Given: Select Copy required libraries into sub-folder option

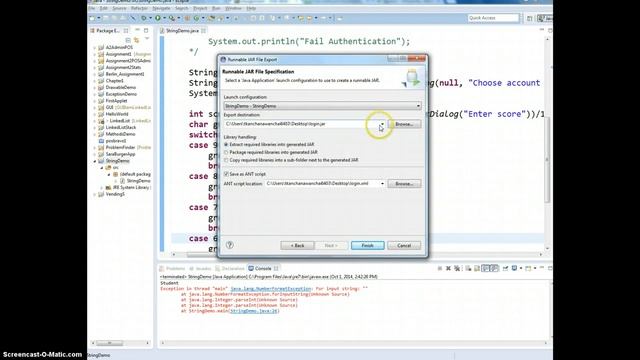Looking at the screenshot, I should (x=226, y=160).
